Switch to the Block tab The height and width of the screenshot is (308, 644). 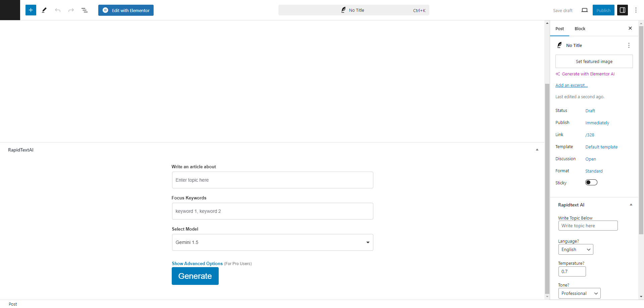click(x=580, y=28)
